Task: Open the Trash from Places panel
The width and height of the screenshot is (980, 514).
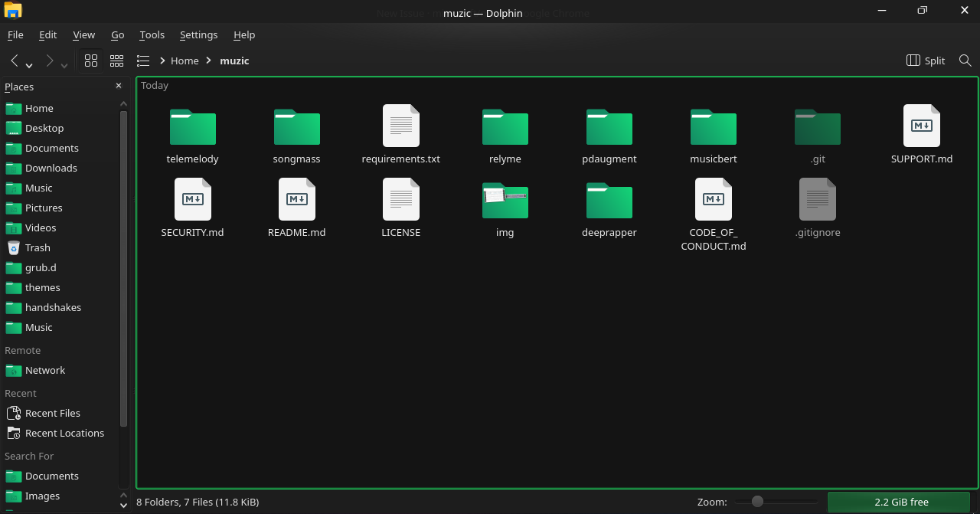Action: (36, 247)
